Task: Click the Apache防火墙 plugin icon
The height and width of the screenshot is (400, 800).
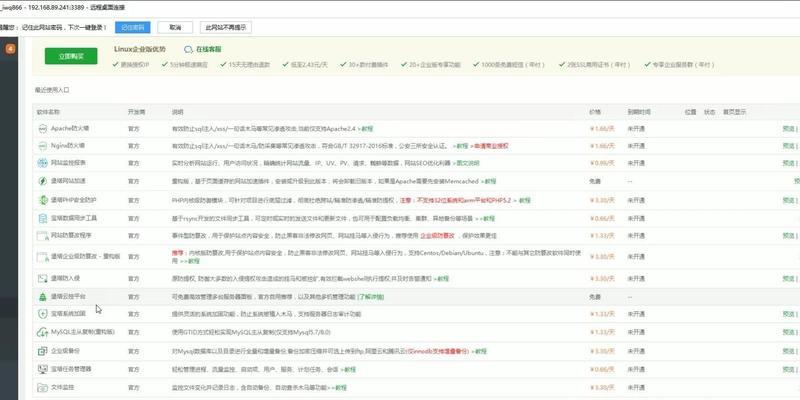Action: pyautogui.click(x=43, y=129)
